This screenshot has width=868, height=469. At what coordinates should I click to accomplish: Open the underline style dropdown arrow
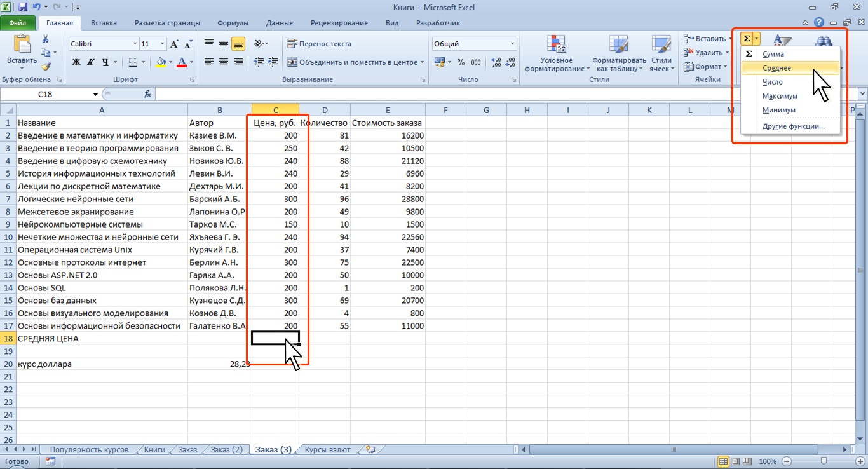tap(116, 62)
